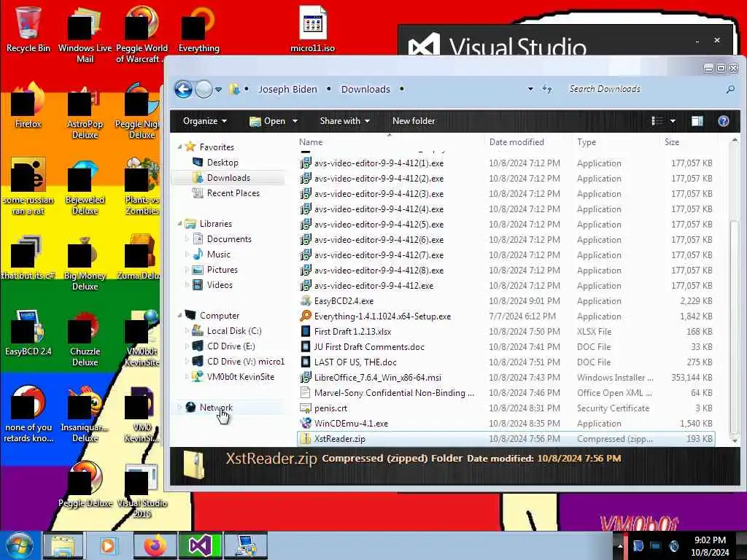Viewport: 747px width, 560px height.
Task: Open the address bar history dropdown
Action: [x=530, y=89]
